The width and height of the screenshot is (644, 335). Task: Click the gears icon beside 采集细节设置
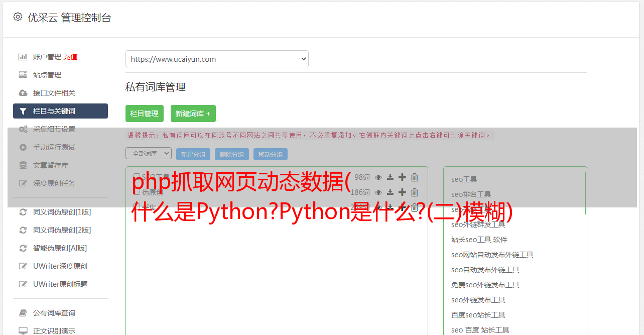[x=23, y=129]
